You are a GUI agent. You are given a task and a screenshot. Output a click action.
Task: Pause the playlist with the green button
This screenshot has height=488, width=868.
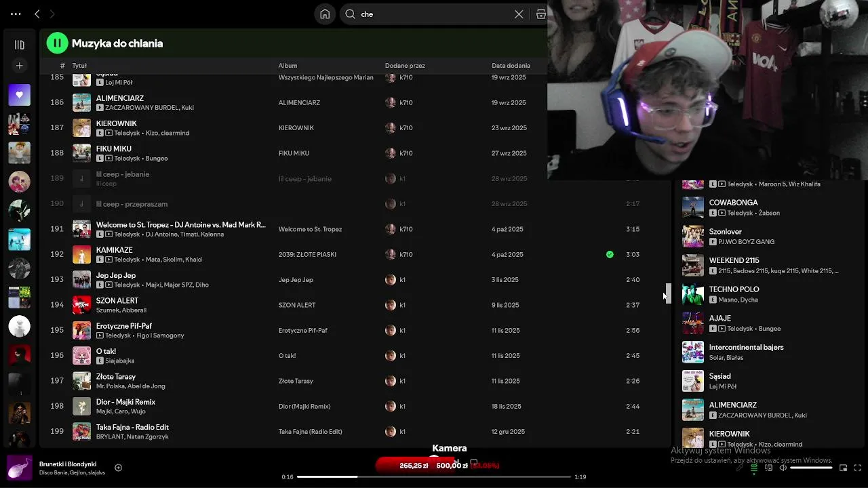coord(57,43)
